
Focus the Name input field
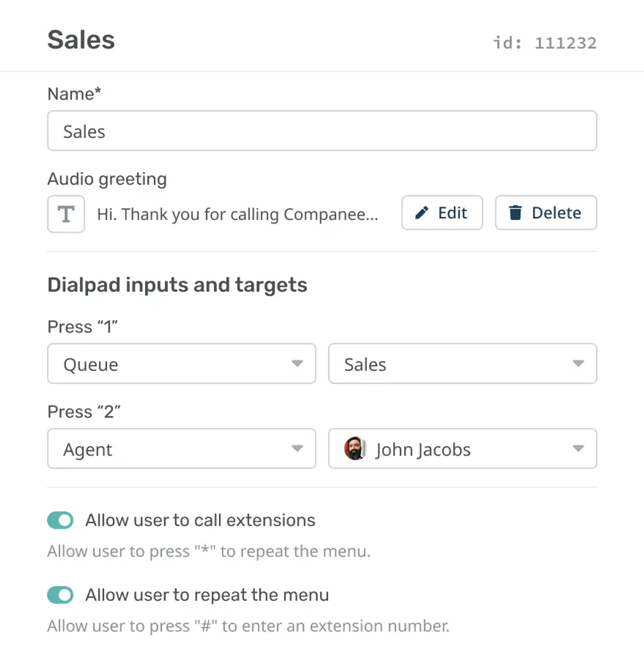click(x=322, y=131)
